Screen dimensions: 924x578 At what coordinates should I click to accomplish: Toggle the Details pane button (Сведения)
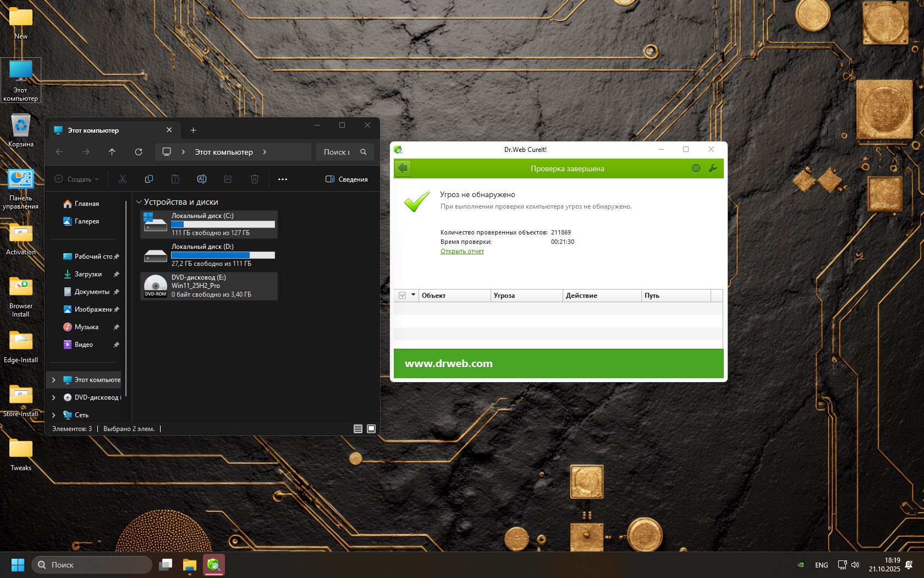coord(346,179)
